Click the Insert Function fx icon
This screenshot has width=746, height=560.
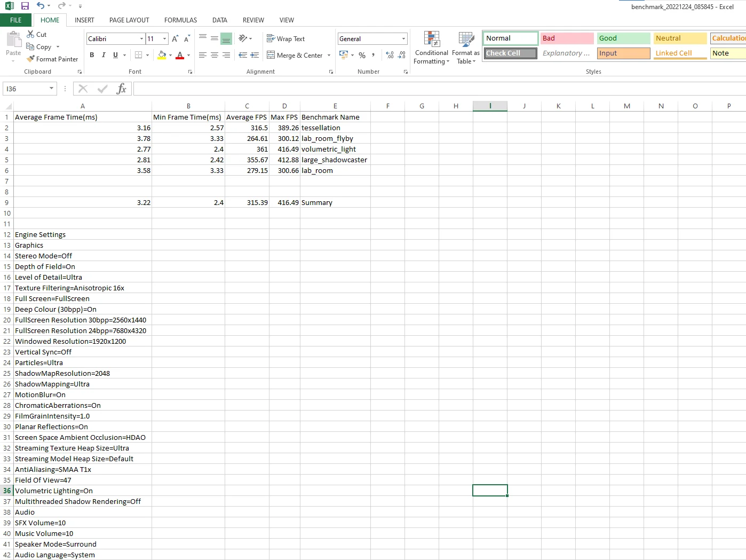click(122, 89)
